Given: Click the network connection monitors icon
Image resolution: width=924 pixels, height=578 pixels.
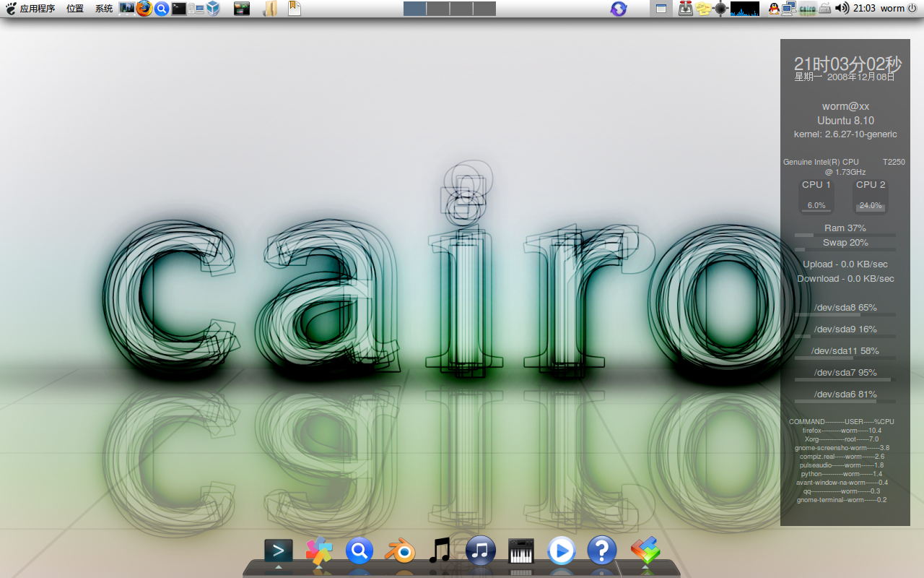Looking at the screenshot, I should (789, 9).
